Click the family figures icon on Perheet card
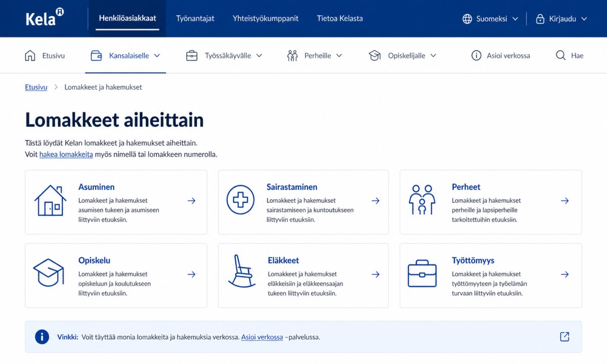607x364 pixels. [x=422, y=200]
